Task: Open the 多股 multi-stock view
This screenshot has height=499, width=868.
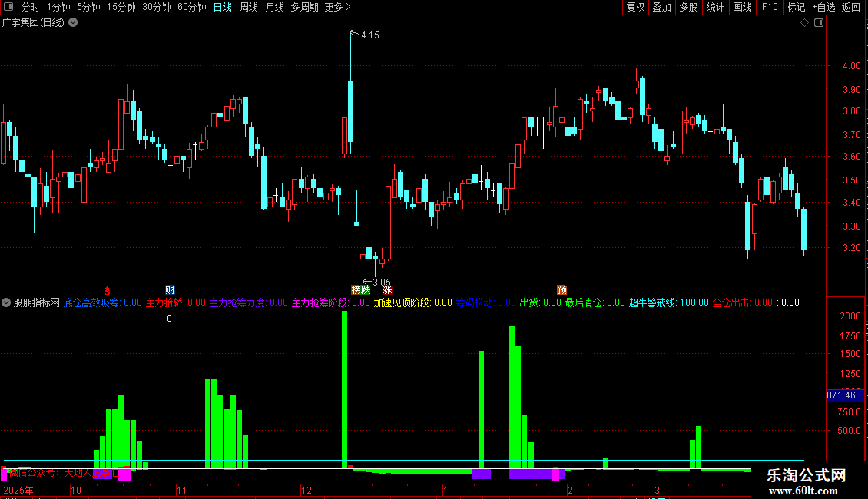Action: click(688, 7)
